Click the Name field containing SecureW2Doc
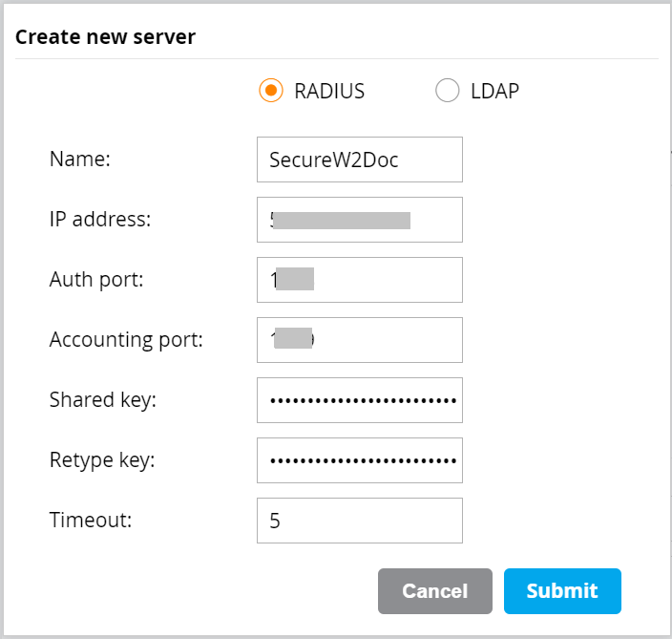The width and height of the screenshot is (672, 639). (x=359, y=160)
